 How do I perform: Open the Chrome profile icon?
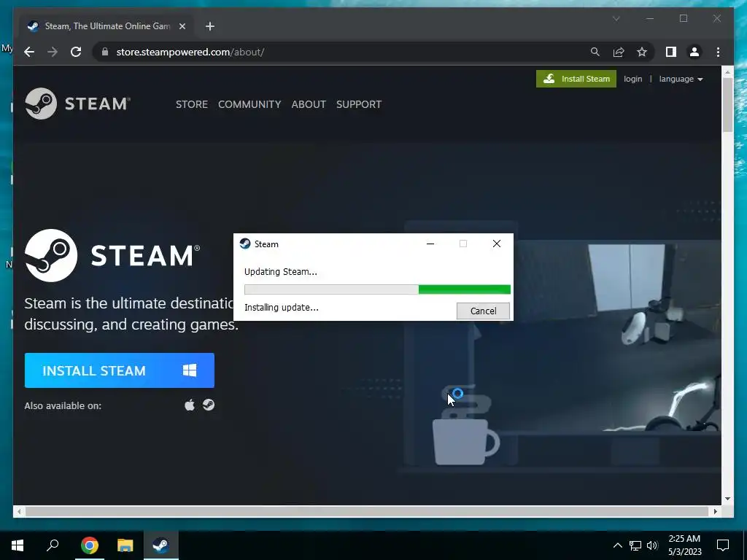(x=694, y=52)
